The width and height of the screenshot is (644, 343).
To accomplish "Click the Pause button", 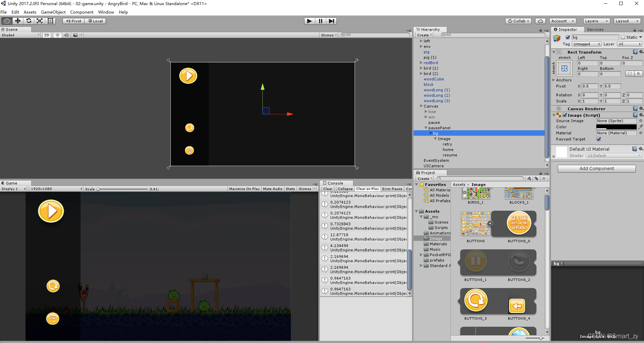I will pyautogui.click(x=320, y=21).
